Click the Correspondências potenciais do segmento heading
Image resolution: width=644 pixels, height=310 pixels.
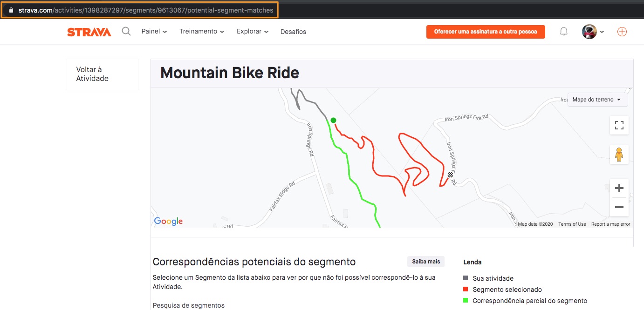click(254, 262)
